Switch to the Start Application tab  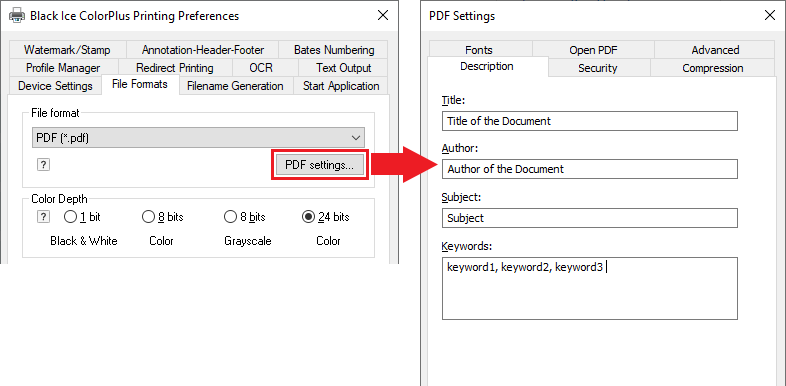click(341, 86)
